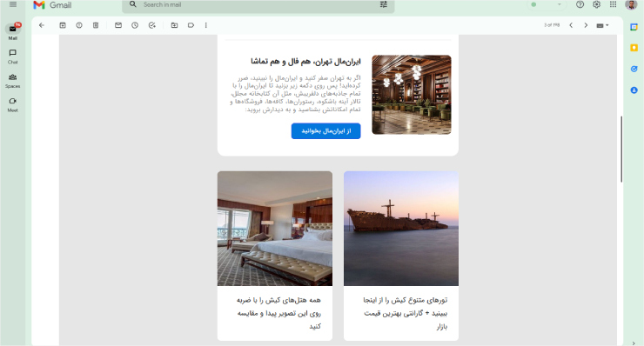This screenshot has width=644, height=346.
Task: Open the More options three-dot menu
Action: 205,25
